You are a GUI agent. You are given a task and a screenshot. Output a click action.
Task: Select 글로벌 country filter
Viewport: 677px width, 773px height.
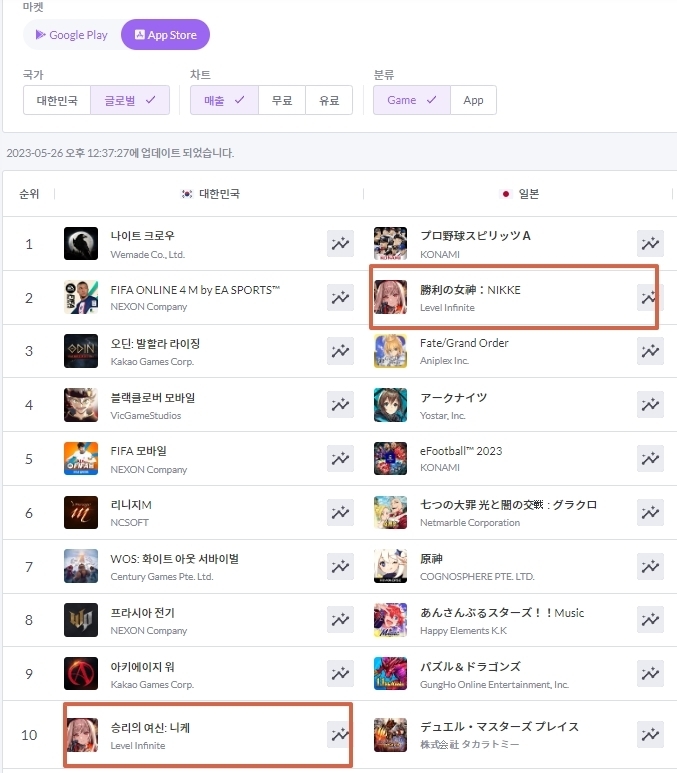pos(130,100)
